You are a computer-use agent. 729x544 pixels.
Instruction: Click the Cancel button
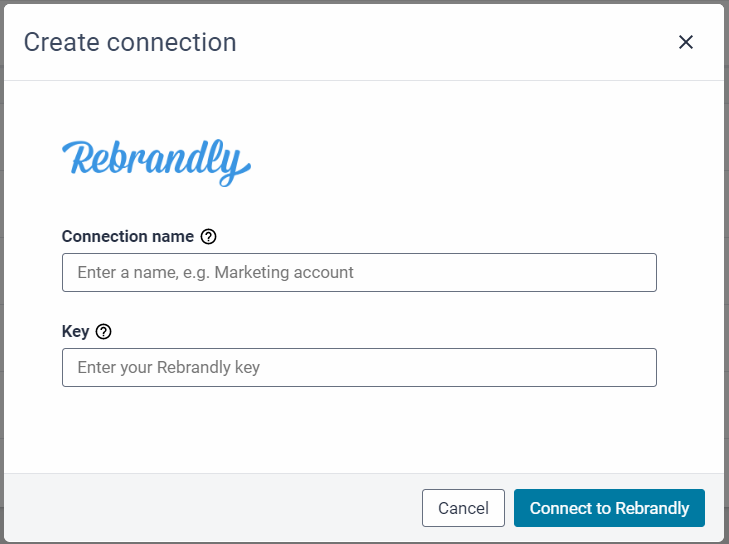pos(463,508)
